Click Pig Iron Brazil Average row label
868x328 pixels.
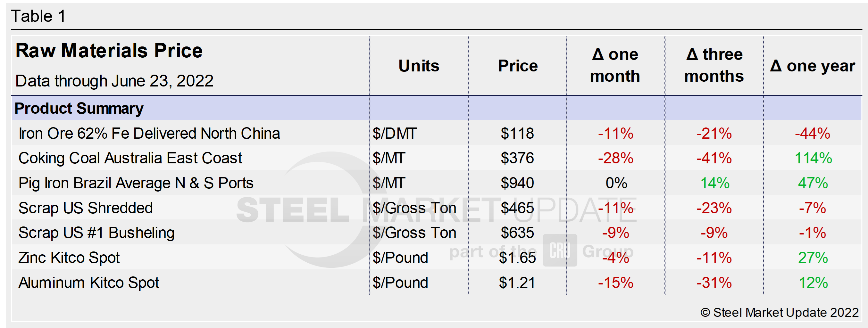click(x=136, y=183)
